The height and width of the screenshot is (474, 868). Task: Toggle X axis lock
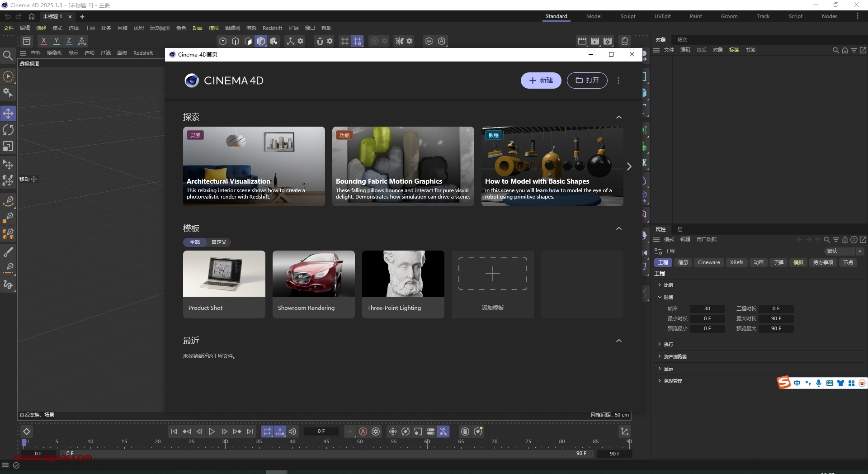pos(43,41)
